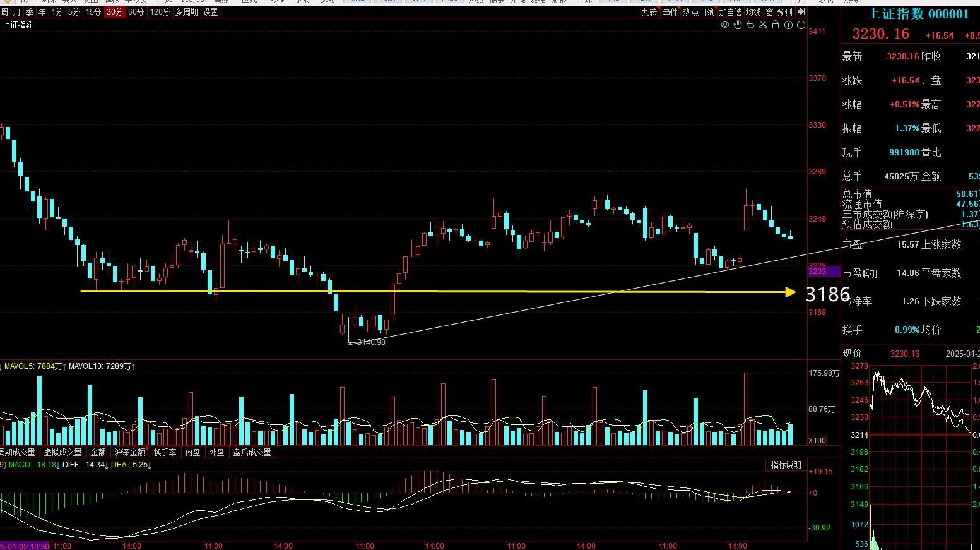Click the 预估成交额 row label
The image size is (980, 550).
click(868, 225)
